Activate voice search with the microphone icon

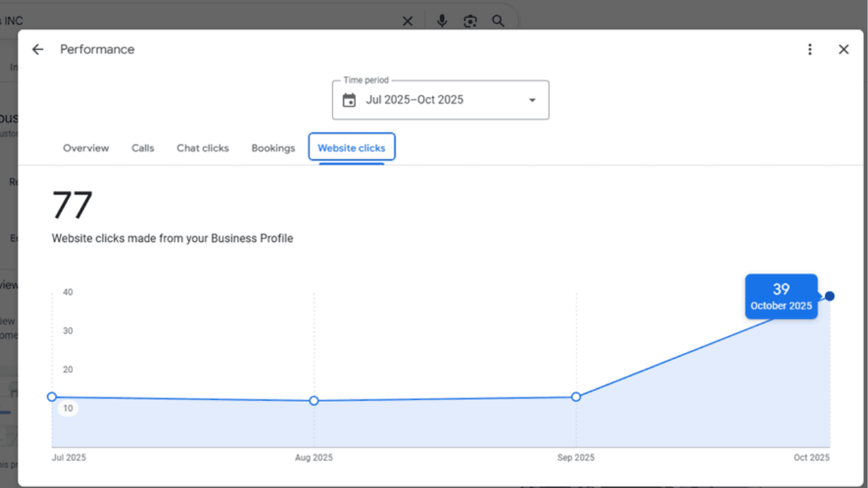[441, 21]
